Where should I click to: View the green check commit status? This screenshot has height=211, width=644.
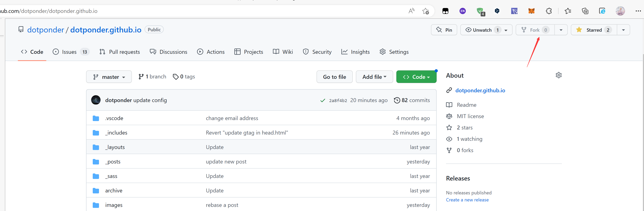(x=323, y=100)
